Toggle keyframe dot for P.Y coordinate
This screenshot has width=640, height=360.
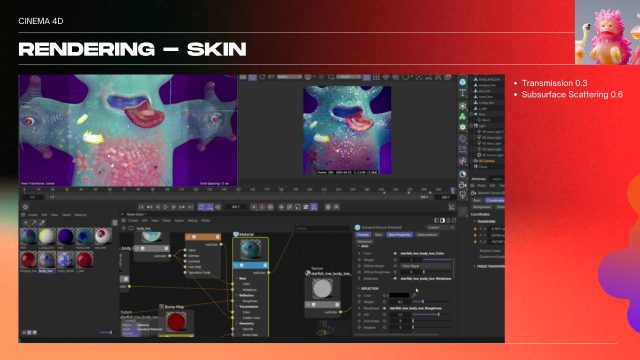(475, 235)
